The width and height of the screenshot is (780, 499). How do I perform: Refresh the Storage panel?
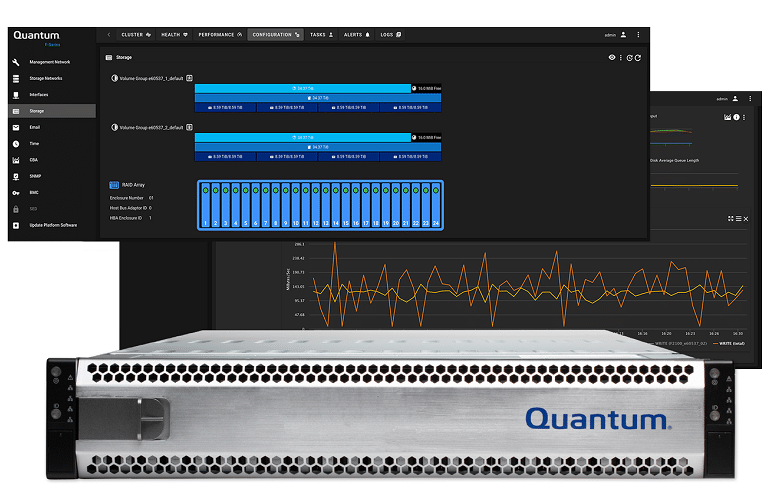[x=638, y=58]
